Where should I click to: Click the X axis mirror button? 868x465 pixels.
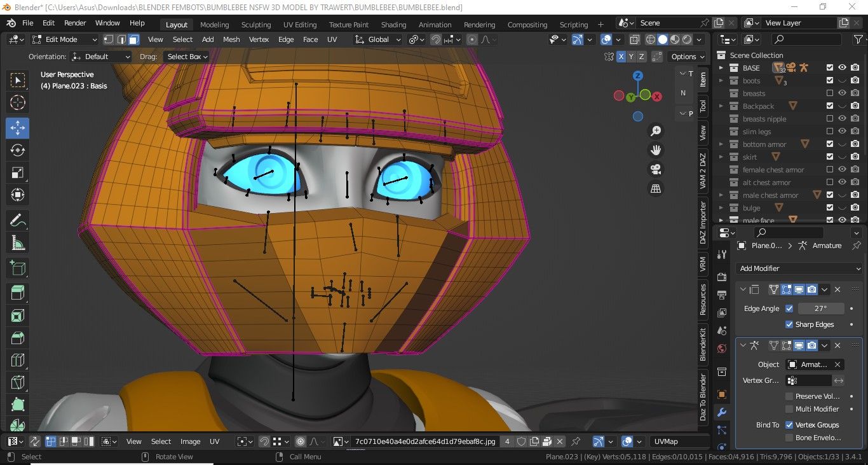click(x=621, y=57)
